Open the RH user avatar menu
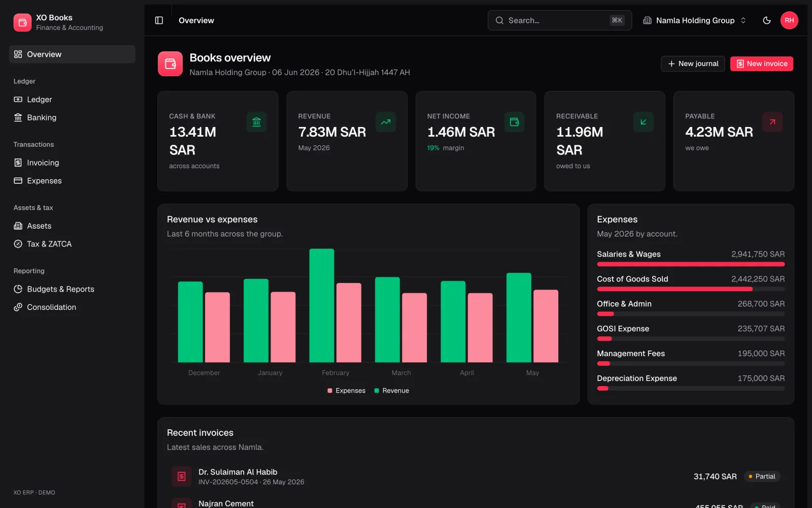 789,20
